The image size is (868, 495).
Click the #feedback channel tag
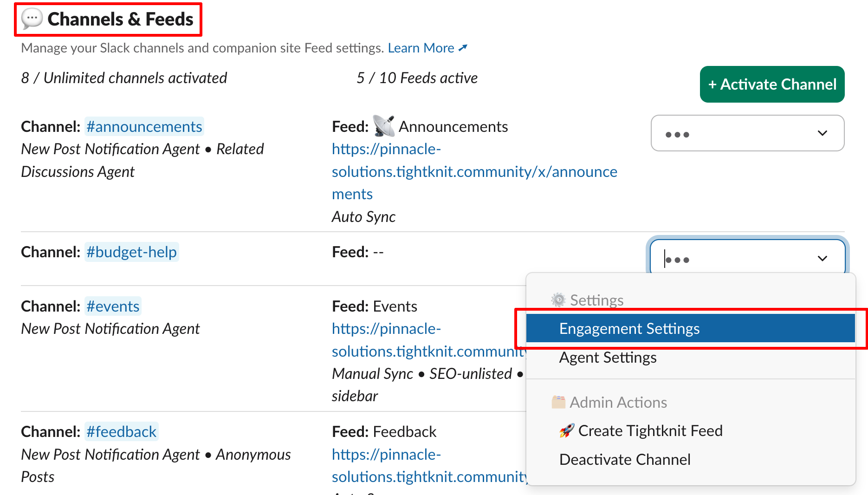coord(121,432)
